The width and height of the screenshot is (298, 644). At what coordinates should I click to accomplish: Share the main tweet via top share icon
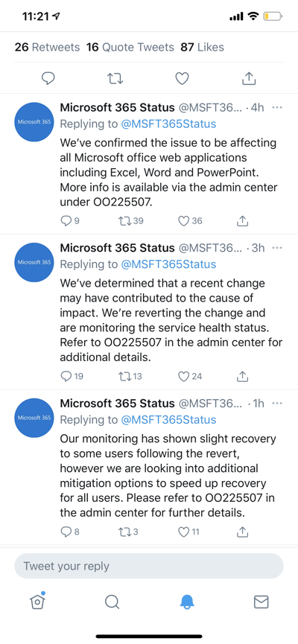point(249,78)
